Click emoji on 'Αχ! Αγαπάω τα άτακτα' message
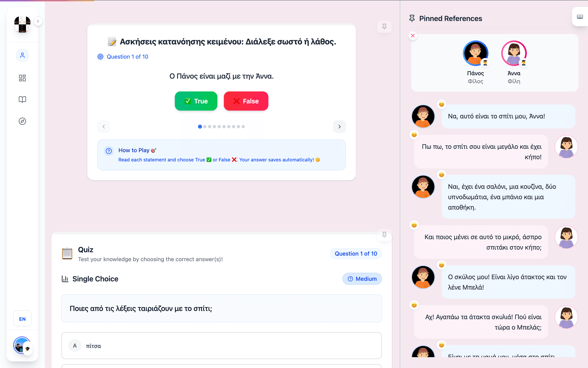The image size is (588, 368). pos(414,305)
